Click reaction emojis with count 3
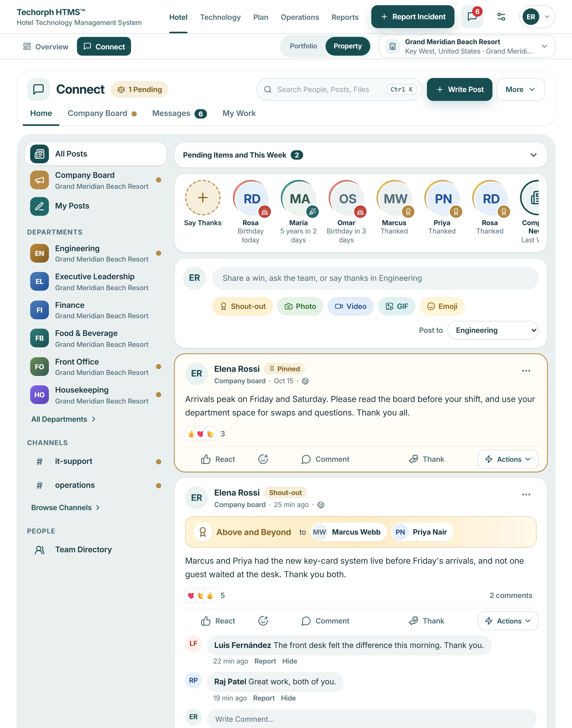The image size is (572, 728). tap(205, 434)
